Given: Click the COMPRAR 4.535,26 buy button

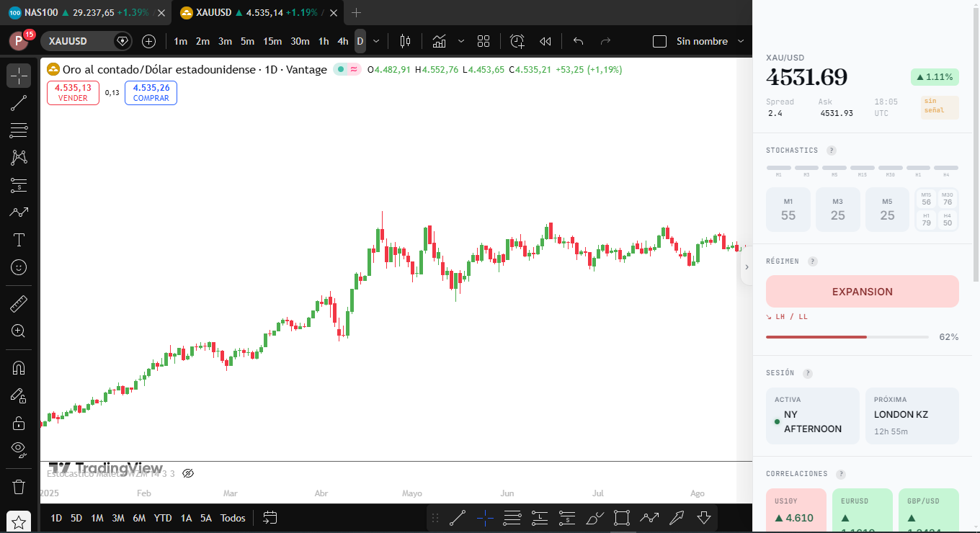Looking at the screenshot, I should pyautogui.click(x=151, y=93).
